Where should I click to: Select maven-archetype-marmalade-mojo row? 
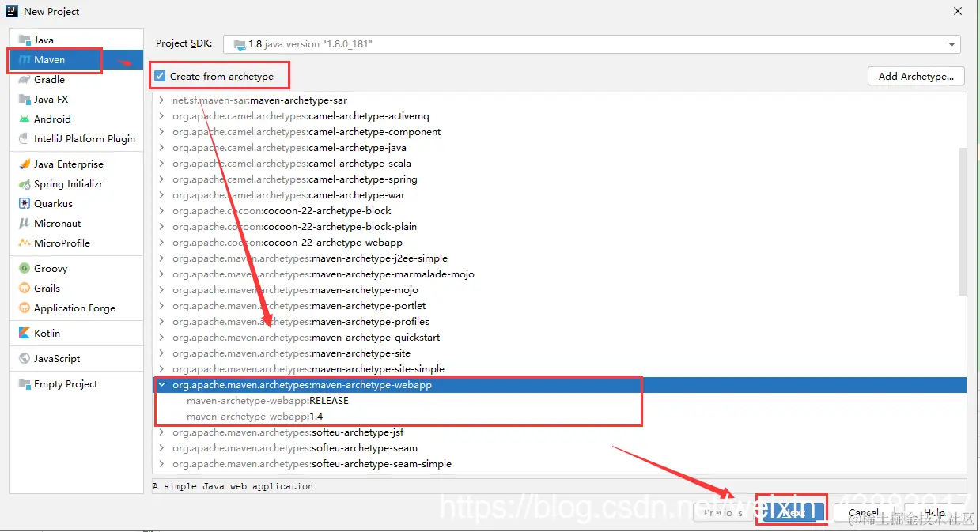pyautogui.click(x=560, y=274)
